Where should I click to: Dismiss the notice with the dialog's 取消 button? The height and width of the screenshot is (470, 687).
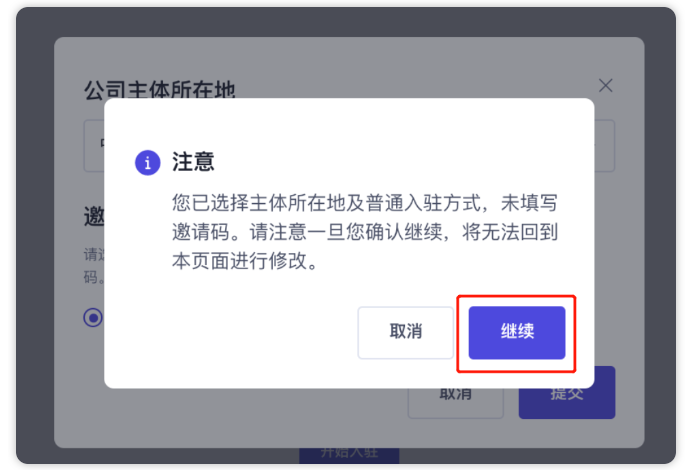pos(405,333)
